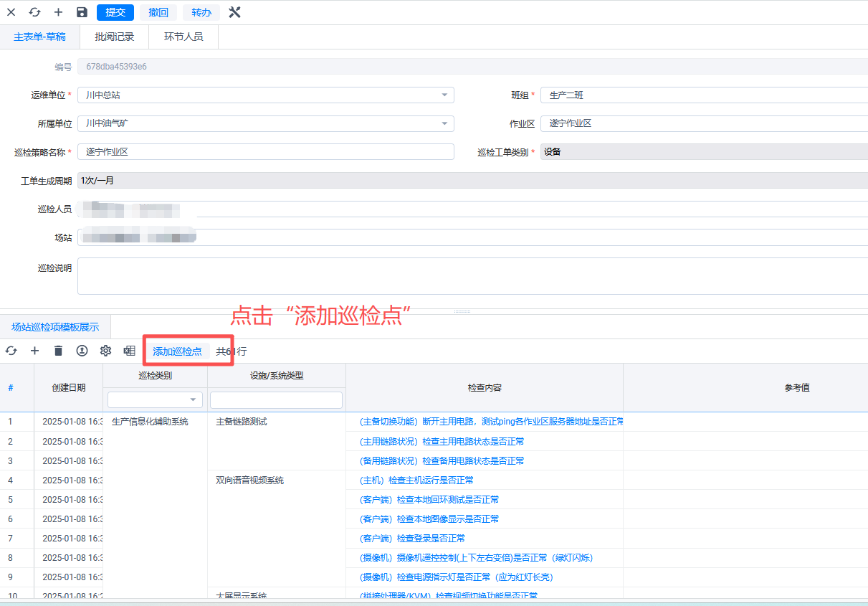The image size is (868, 606).
Task: Click the plus icon in top toolbar
Action: (x=58, y=12)
